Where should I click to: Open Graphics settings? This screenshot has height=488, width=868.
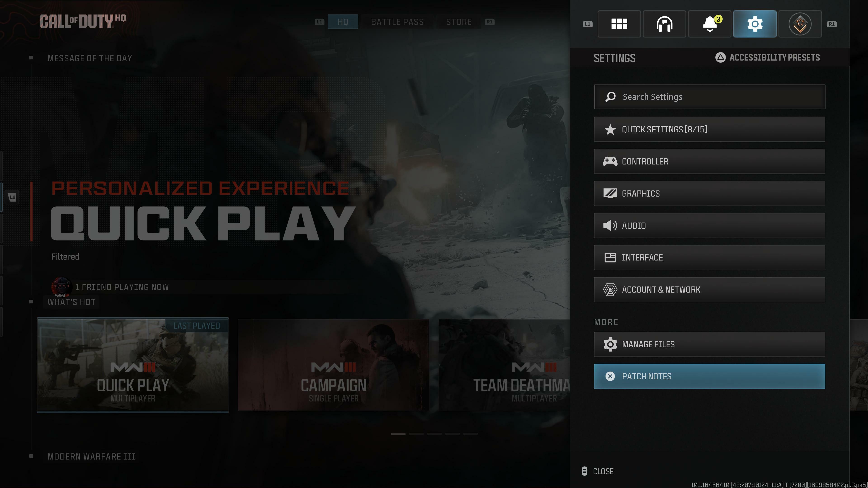709,193
